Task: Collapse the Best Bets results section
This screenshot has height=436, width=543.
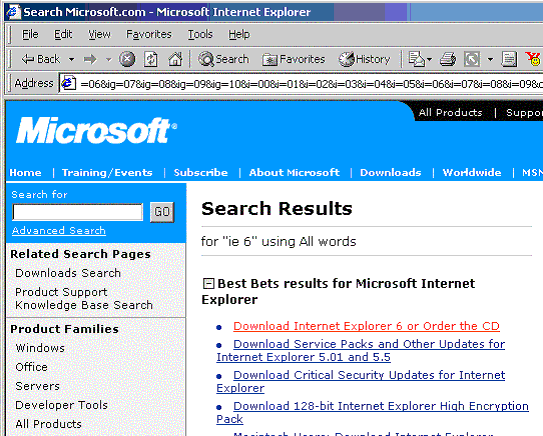Action: (x=208, y=284)
